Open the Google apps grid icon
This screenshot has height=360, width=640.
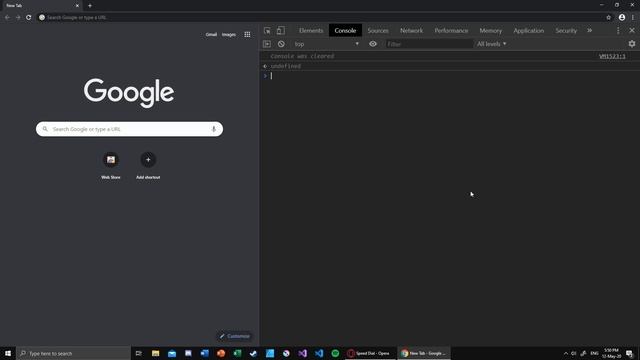[247, 35]
